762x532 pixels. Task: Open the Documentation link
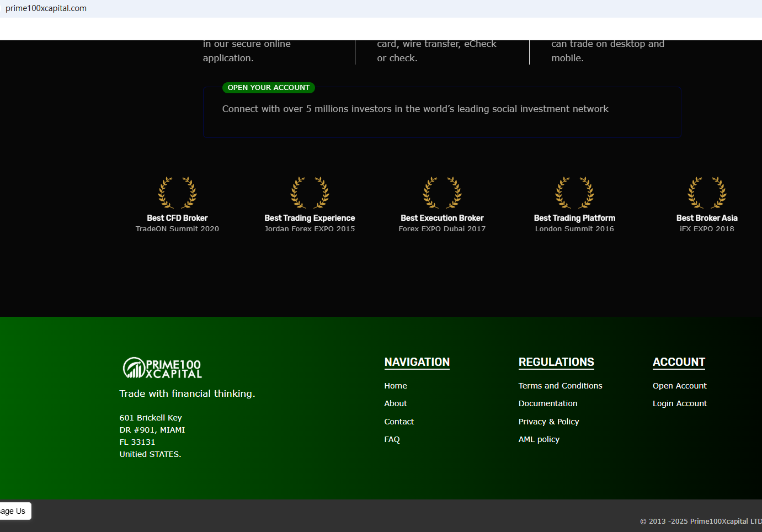[x=548, y=403]
